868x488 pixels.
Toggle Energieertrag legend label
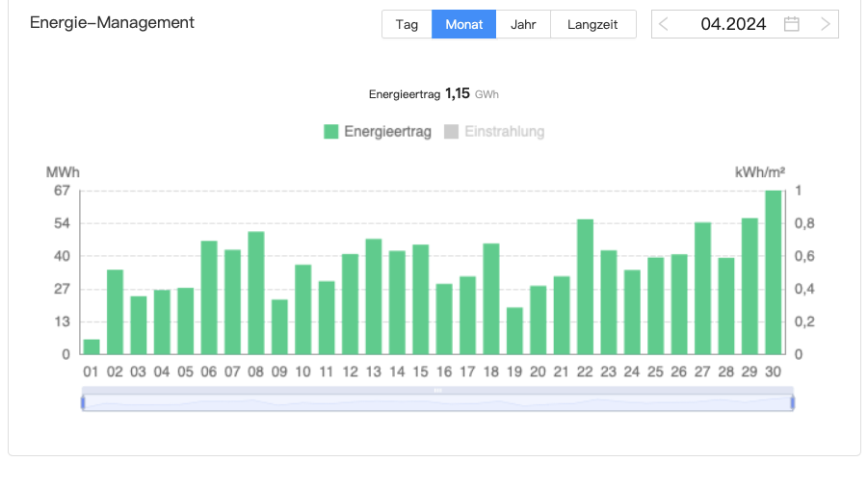pyautogui.click(x=387, y=132)
